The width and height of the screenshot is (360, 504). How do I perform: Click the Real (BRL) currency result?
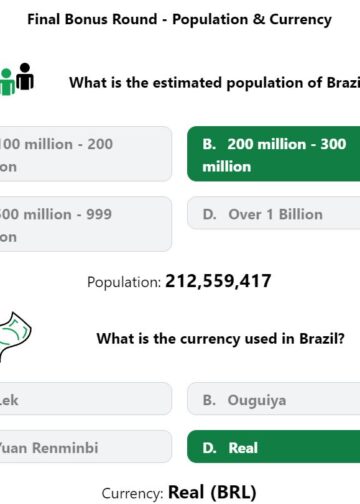(x=212, y=492)
